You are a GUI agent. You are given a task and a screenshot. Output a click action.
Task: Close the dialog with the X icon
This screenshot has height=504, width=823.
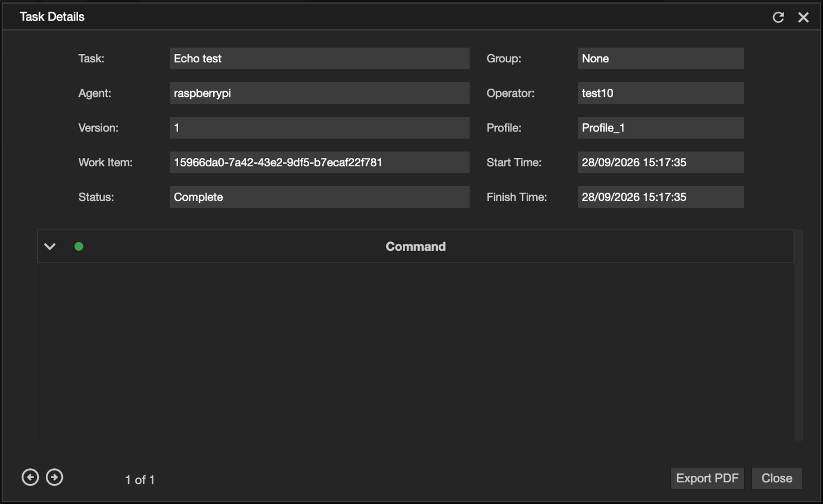(x=804, y=17)
